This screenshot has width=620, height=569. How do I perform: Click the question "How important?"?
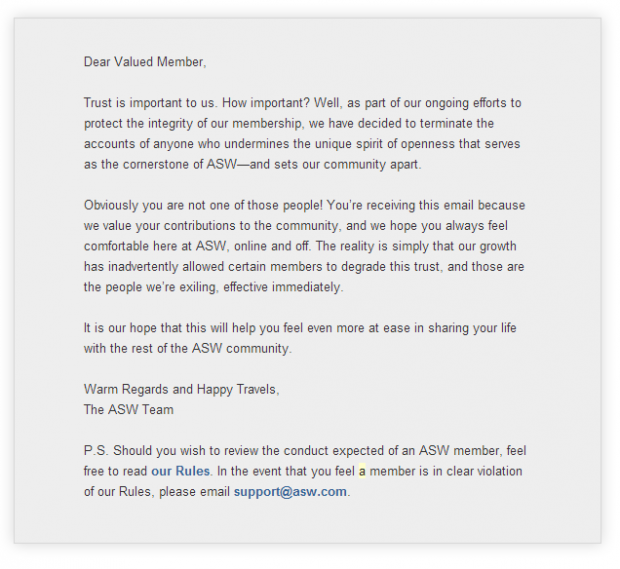266,103
